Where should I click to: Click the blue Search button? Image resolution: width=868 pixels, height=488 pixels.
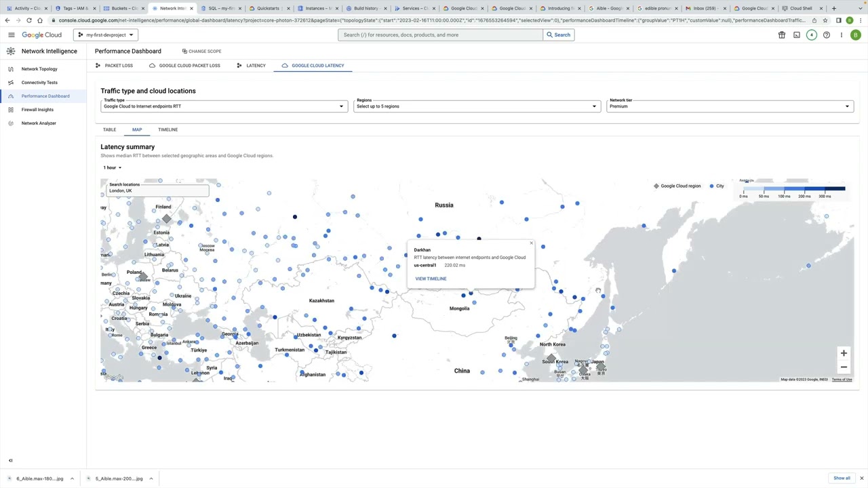tap(558, 35)
